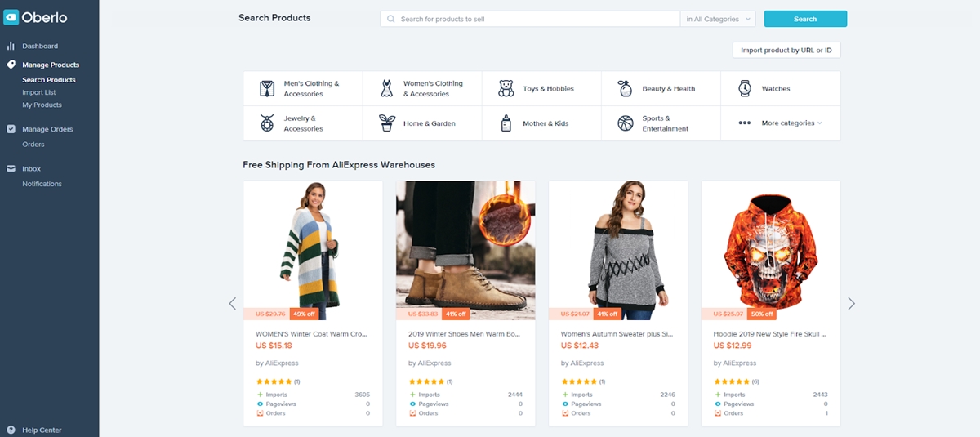Click the Jewelry necklace icon
This screenshot has height=437, width=980.
267,123
